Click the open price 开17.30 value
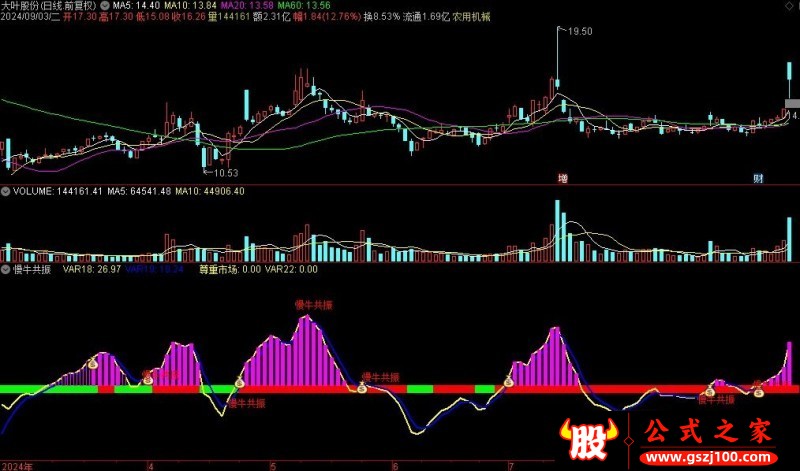Screen dimensions: 800x471 point(80,17)
